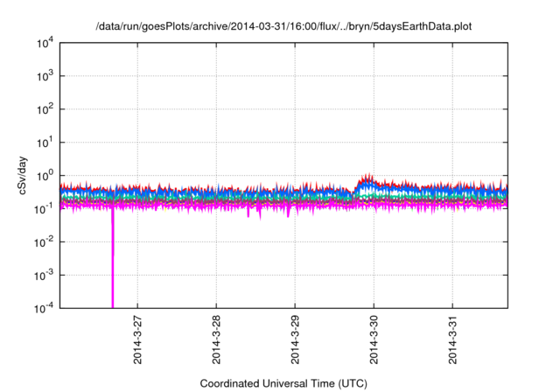Image resolution: width=560 pixels, height=392 pixels.
Task: Click the 10^-4 y-axis tick label
Action: pyautogui.click(x=44, y=308)
